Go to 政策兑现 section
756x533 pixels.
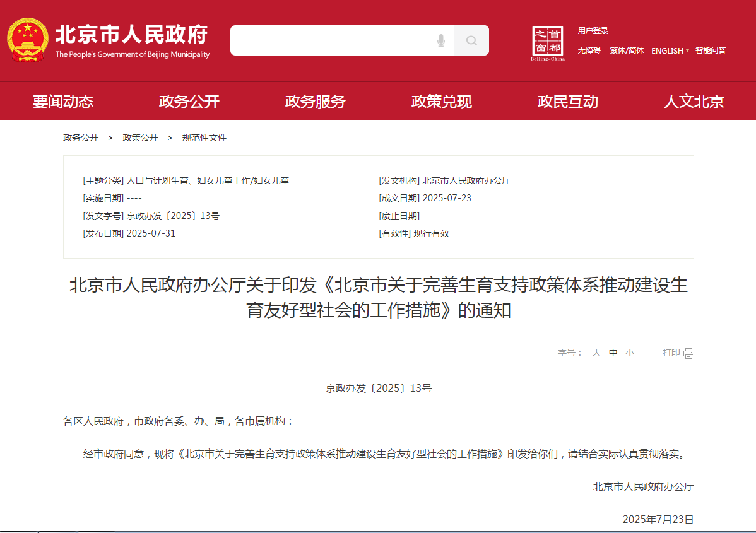pyautogui.click(x=441, y=102)
